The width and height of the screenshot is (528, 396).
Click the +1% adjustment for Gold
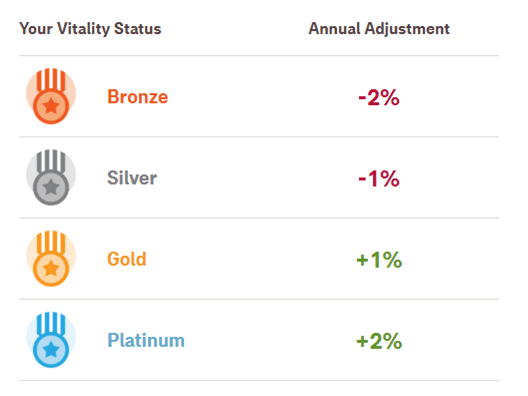click(x=379, y=260)
